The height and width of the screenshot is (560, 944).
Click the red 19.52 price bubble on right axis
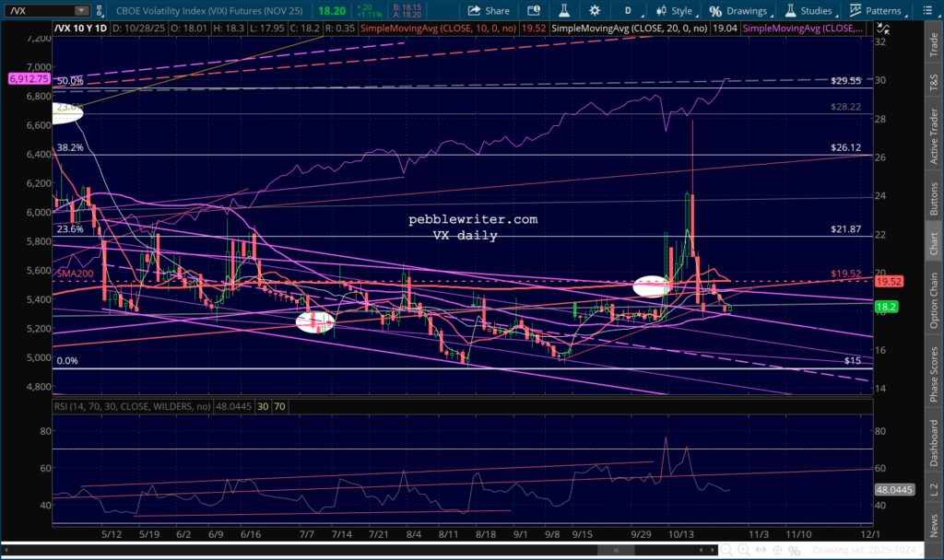pos(889,282)
